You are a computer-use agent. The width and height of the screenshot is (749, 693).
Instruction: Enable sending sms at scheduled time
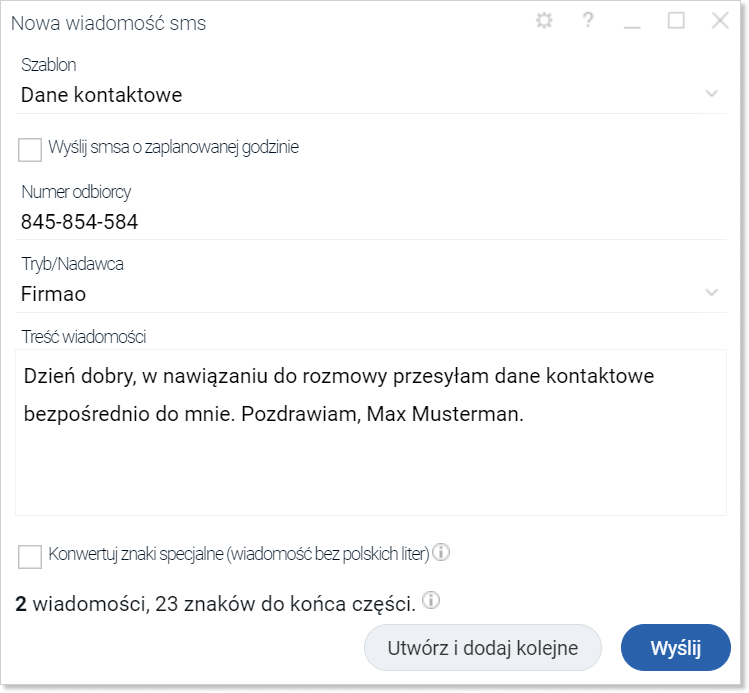(30, 149)
